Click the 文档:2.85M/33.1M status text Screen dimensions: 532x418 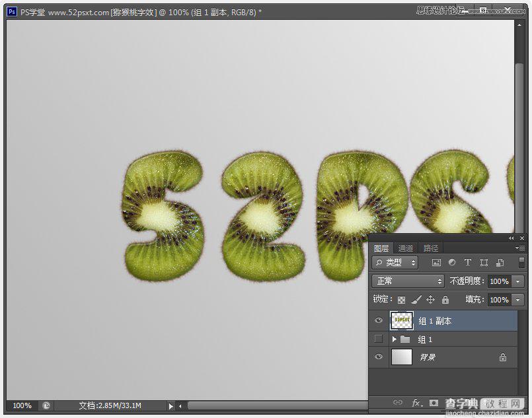(x=110, y=405)
